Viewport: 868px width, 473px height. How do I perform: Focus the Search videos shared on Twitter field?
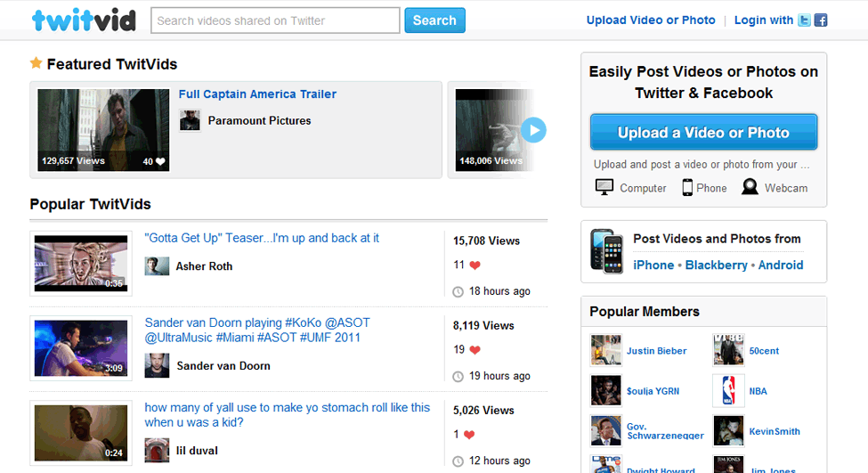pos(275,20)
